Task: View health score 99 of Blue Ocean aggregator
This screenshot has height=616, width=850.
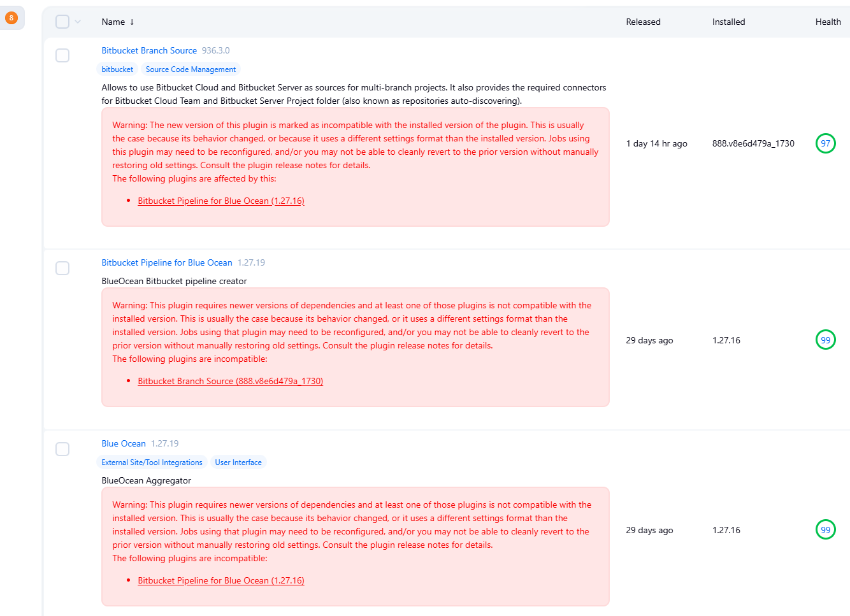Action: [825, 530]
